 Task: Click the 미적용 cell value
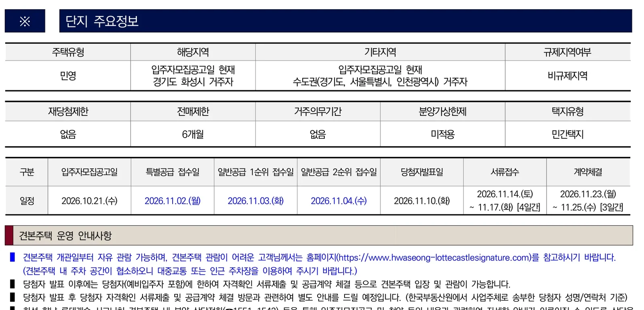(442, 134)
